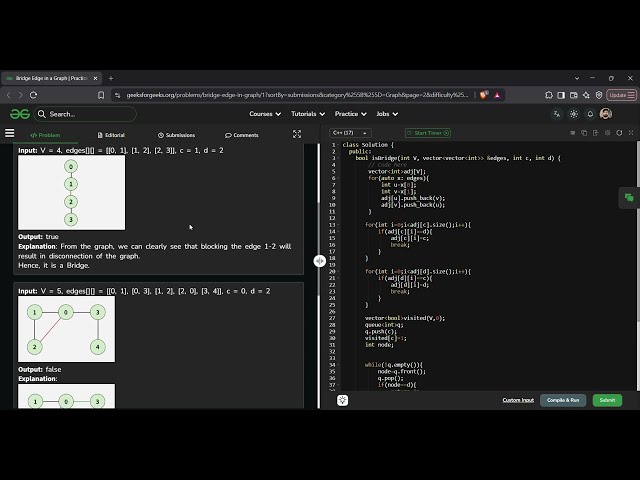Click code line 27 vector<bool>visited
This screenshot has width=640, height=480.
405,318
